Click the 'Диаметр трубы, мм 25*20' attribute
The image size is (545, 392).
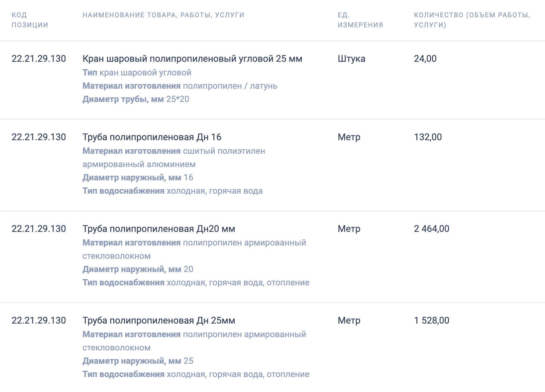pyautogui.click(x=136, y=99)
